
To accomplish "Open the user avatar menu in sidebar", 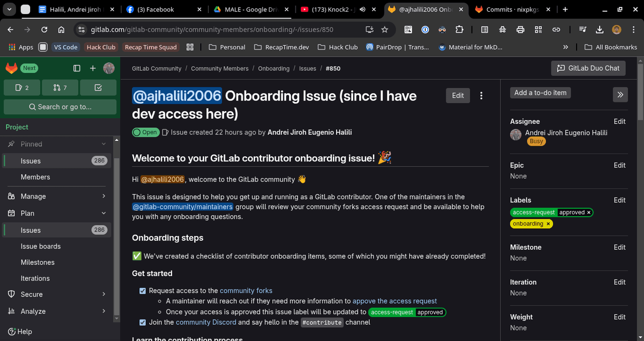I will [x=109, y=68].
